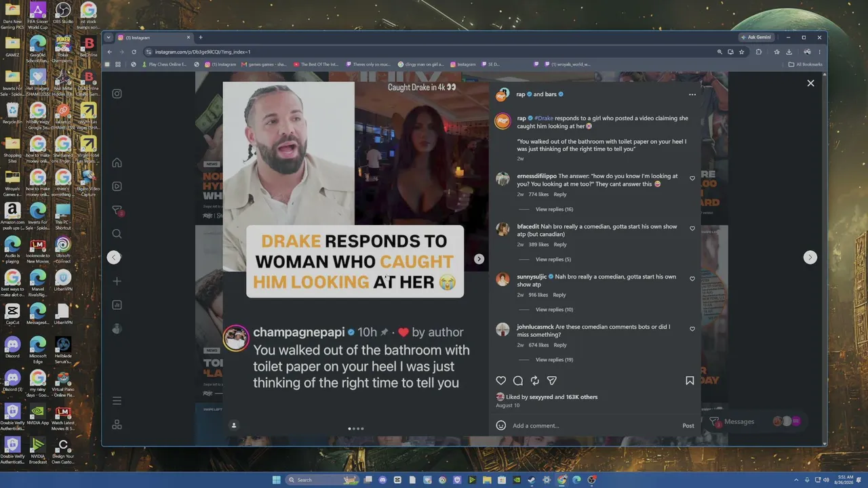The width and height of the screenshot is (868, 488).
Task: Open Windows Start menu
Action: click(x=277, y=480)
